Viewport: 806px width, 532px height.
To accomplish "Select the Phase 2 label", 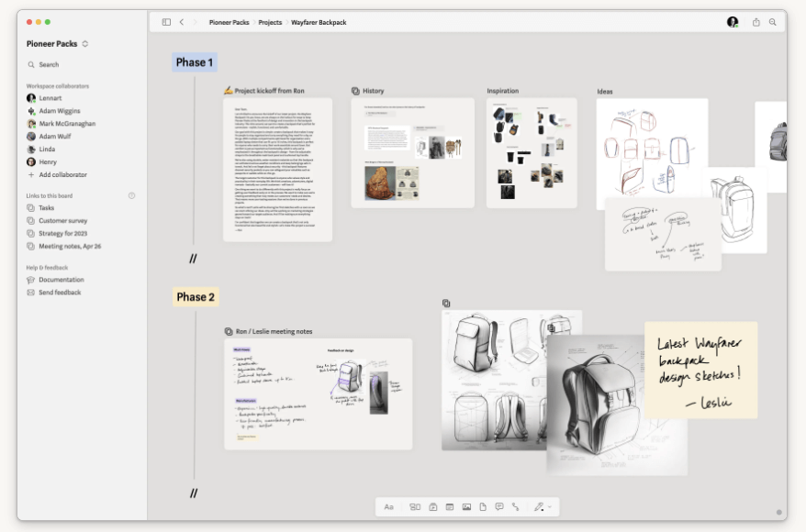I will [196, 297].
